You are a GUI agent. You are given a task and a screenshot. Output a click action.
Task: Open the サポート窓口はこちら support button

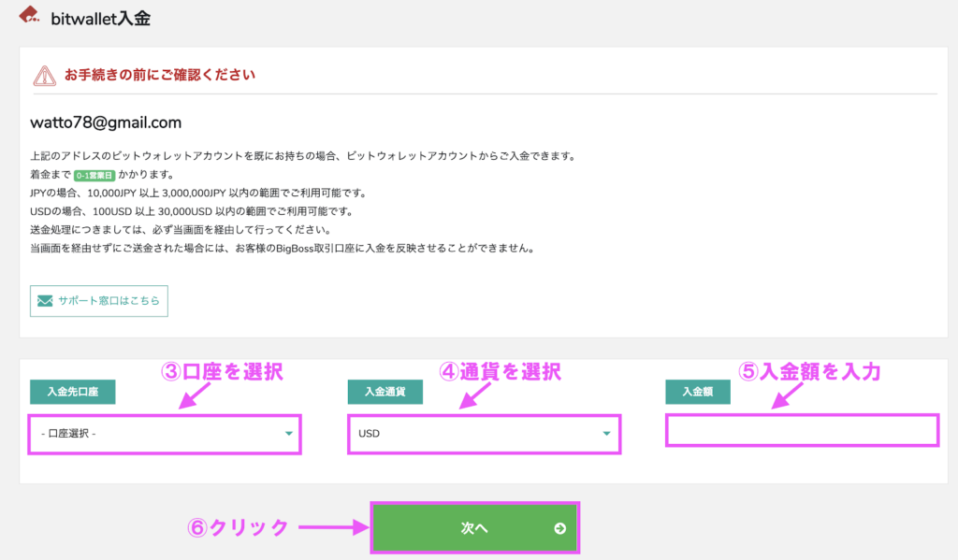click(x=99, y=301)
